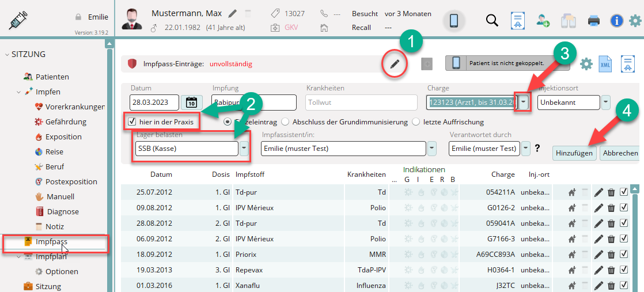Expand the 'Lager belasten' dropdown

coord(244,149)
